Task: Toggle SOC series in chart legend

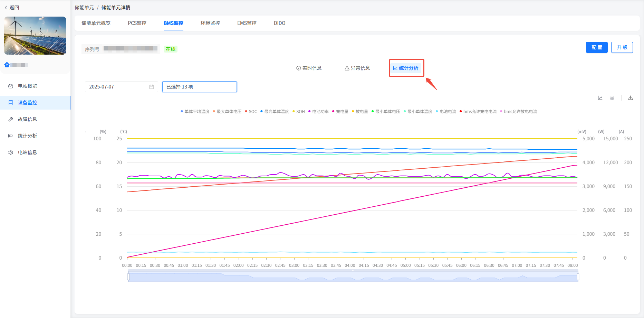Action: (x=251, y=112)
